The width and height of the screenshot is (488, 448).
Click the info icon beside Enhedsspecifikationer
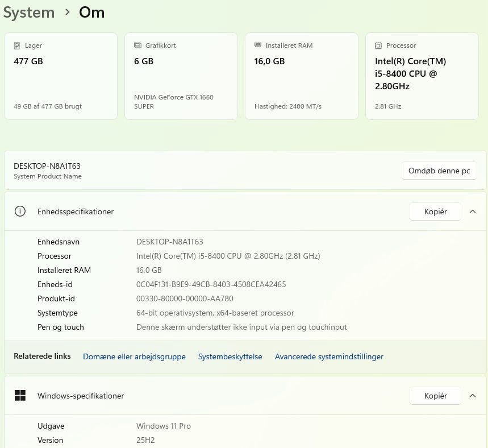(x=20, y=211)
